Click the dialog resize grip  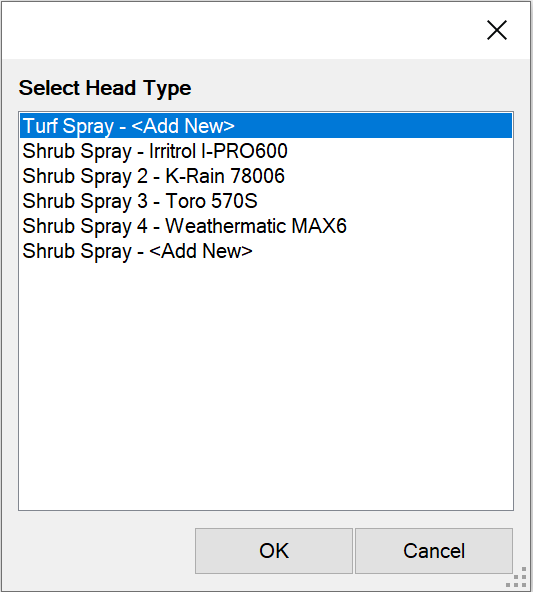click(x=516, y=577)
